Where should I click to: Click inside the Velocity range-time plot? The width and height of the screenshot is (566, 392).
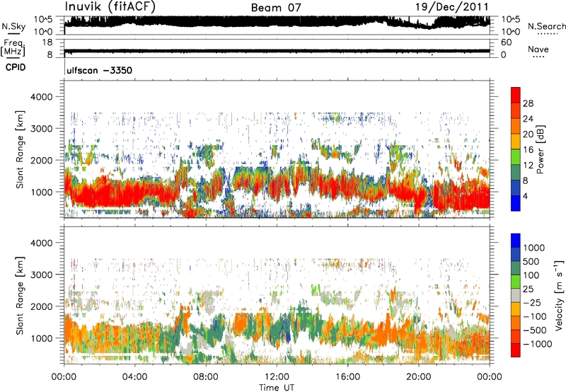point(277,294)
